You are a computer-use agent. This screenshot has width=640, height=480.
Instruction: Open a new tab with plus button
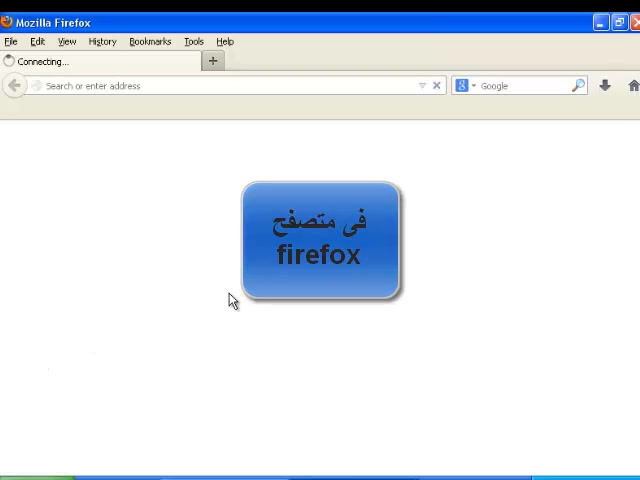[x=213, y=61]
